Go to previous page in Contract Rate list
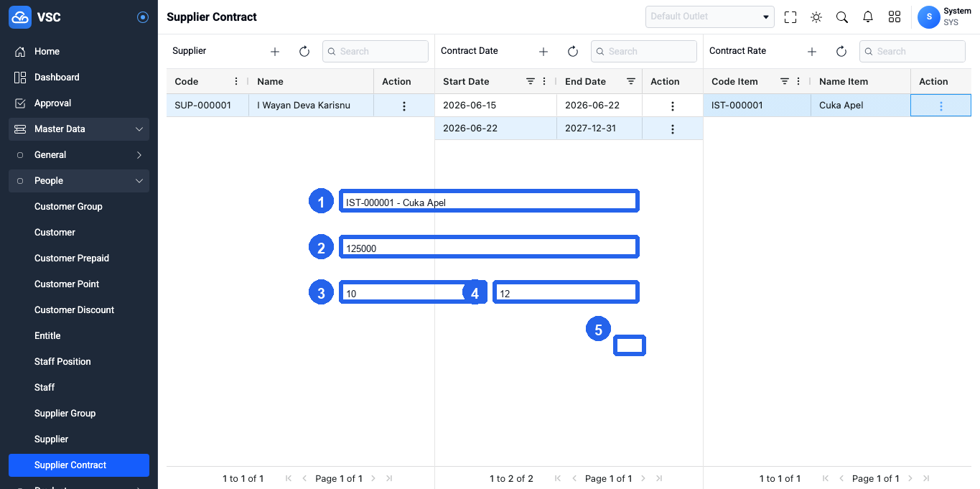Image resolution: width=980 pixels, height=489 pixels. pos(841,478)
